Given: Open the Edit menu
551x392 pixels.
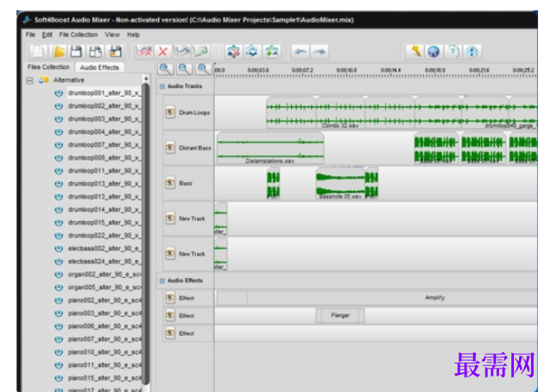Looking at the screenshot, I should point(47,35).
